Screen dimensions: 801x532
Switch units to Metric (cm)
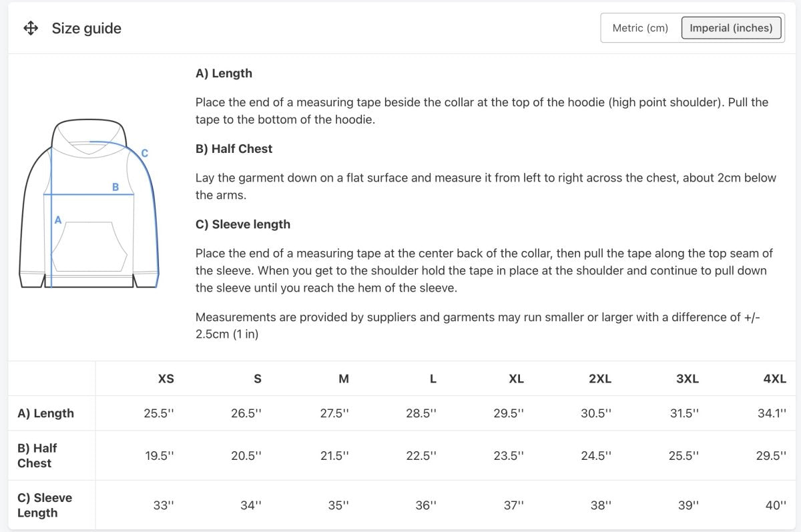point(640,28)
